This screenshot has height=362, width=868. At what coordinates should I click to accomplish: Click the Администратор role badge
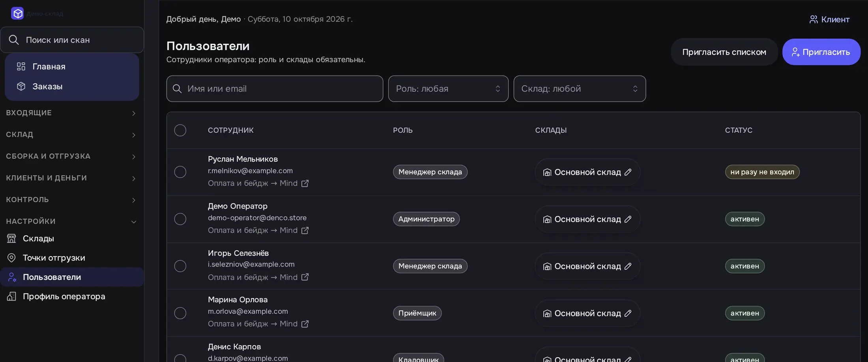[x=426, y=219]
